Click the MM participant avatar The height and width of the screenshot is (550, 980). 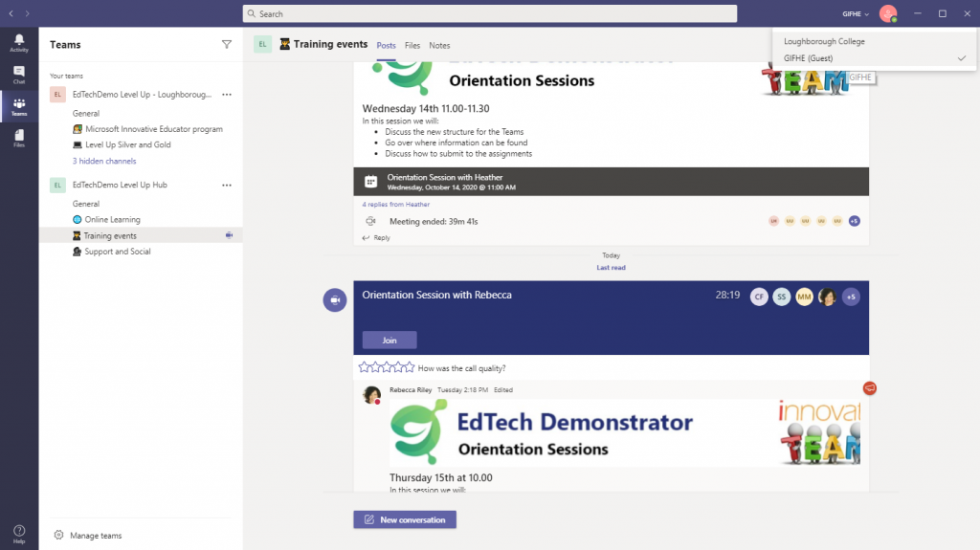(804, 297)
